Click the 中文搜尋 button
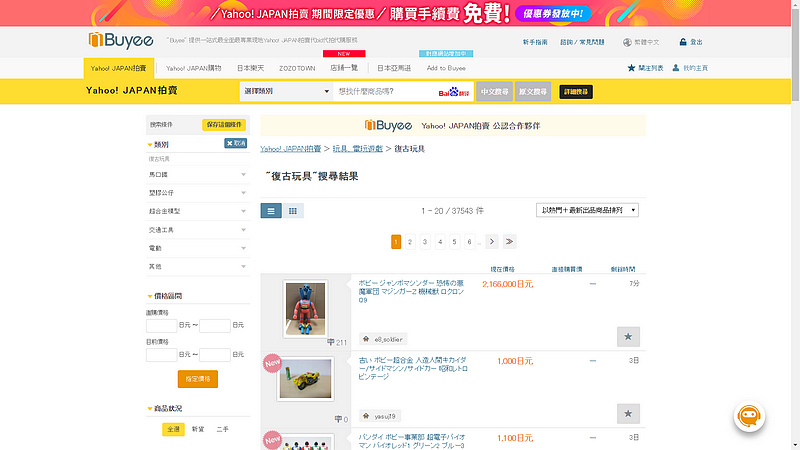This screenshot has width=800, height=450. tap(494, 92)
